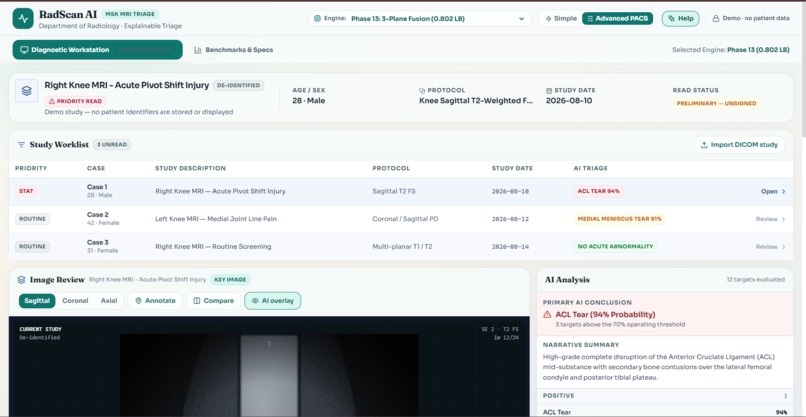
Task: Click the ACL Tear 94% result row
Action: coord(665,412)
